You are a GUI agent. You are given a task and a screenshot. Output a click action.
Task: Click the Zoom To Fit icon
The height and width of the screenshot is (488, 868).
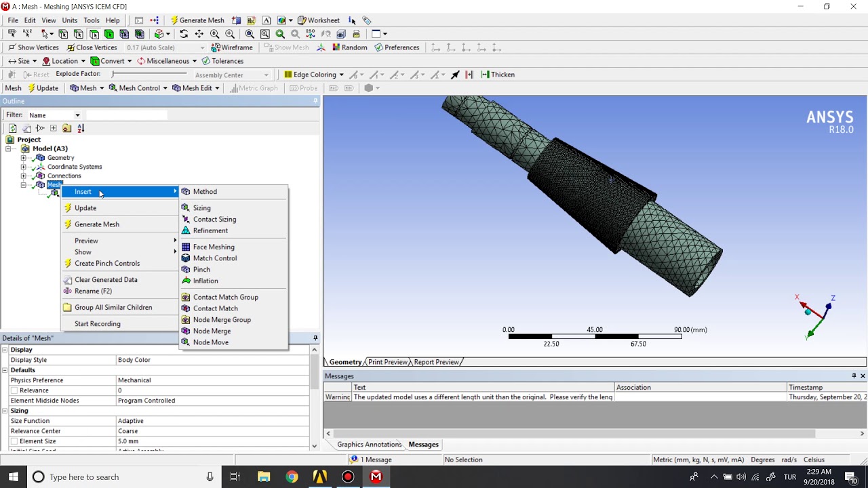coord(250,34)
